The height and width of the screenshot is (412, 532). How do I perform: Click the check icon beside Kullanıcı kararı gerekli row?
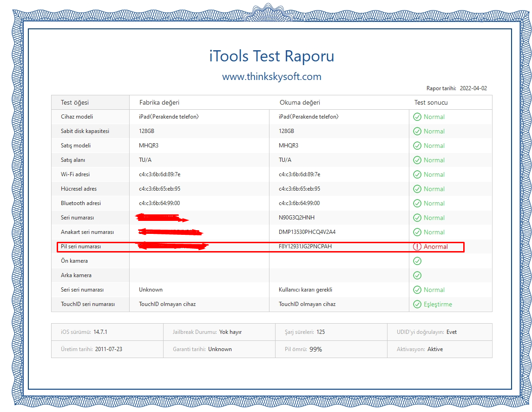417,290
